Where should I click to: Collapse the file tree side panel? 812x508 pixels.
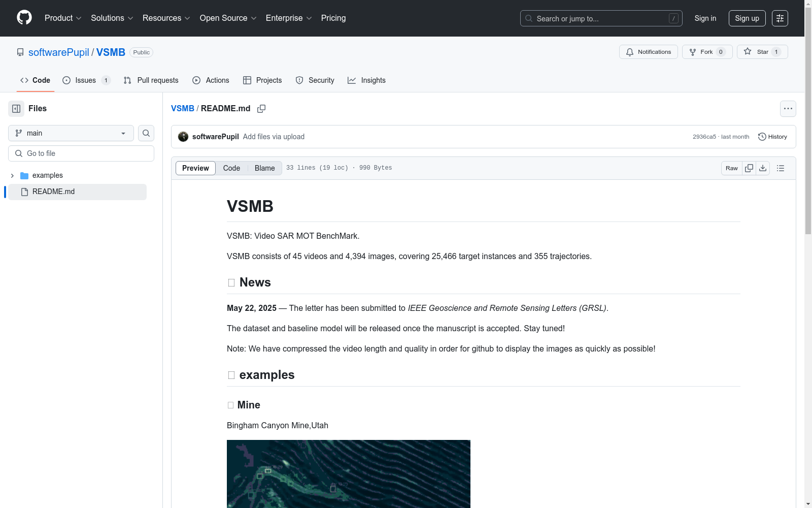pos(16,109)
